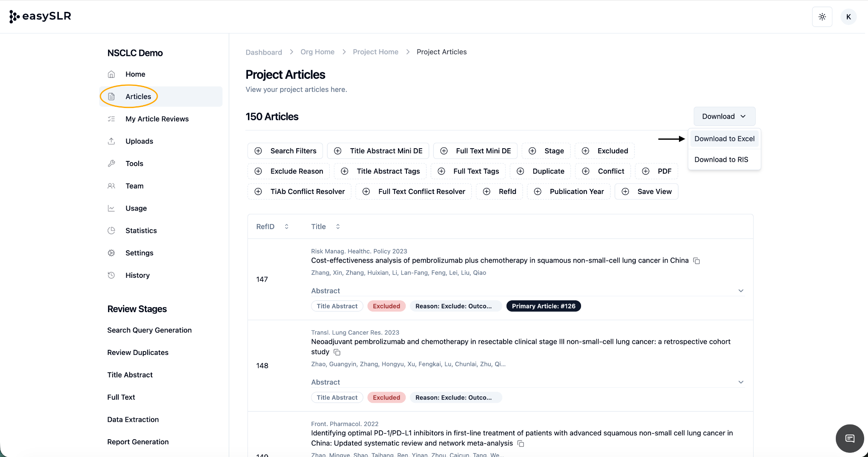Go to Project Home breadcrumb link
The height and width of the screenshot is (457, 868).
point(375,52)
